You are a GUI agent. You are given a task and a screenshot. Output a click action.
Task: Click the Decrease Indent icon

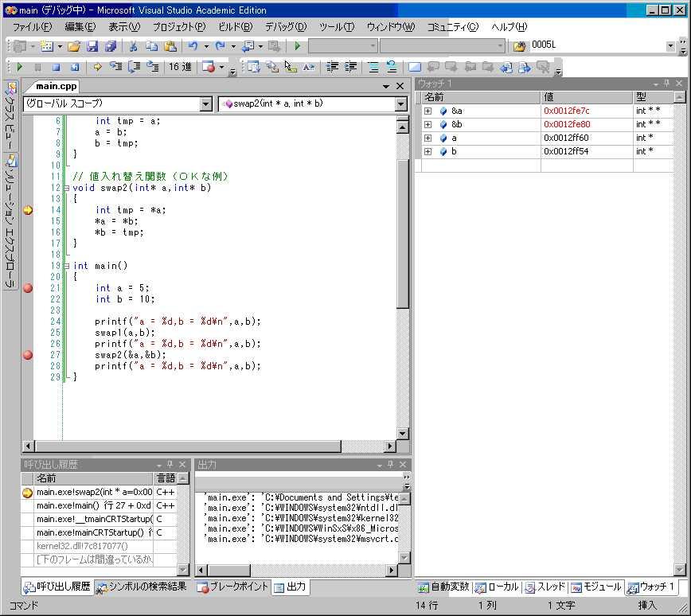pos(332,67)
